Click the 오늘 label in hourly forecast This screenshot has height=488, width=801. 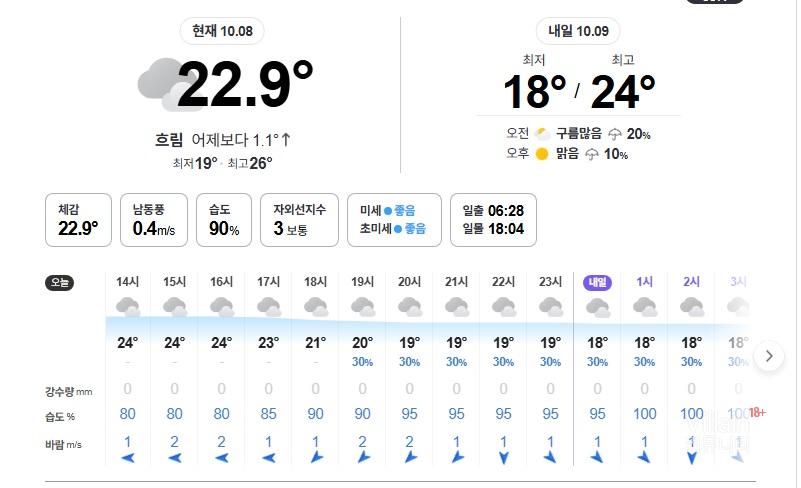60,283
